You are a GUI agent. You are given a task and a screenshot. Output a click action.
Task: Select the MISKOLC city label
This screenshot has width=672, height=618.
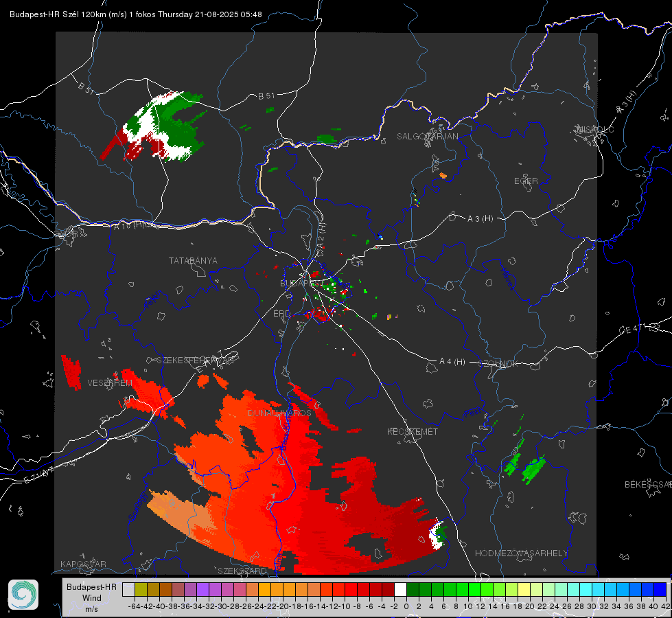pyautogui.click(x=595, y=129)
